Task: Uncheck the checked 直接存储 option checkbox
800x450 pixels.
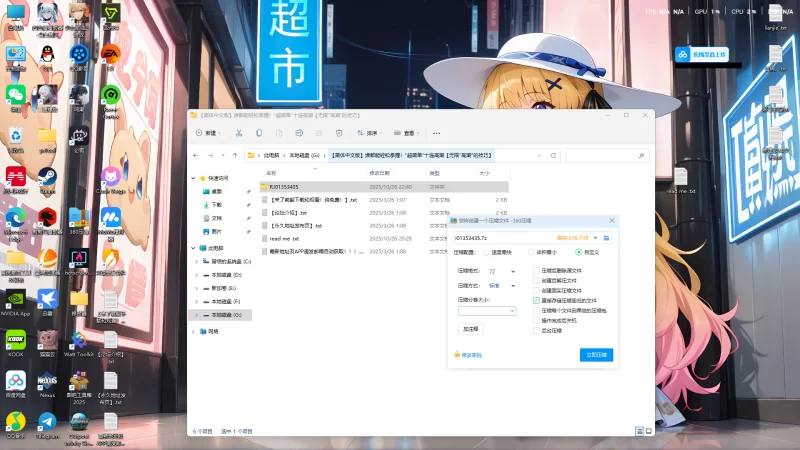Action: point(537,300)
